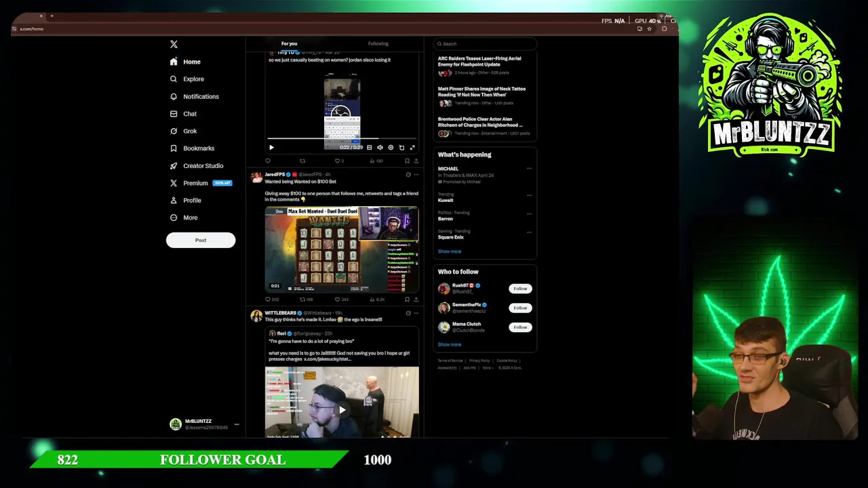Click the Search field
The height and width of the screenshot is (488, 868).
coord(485,43)
